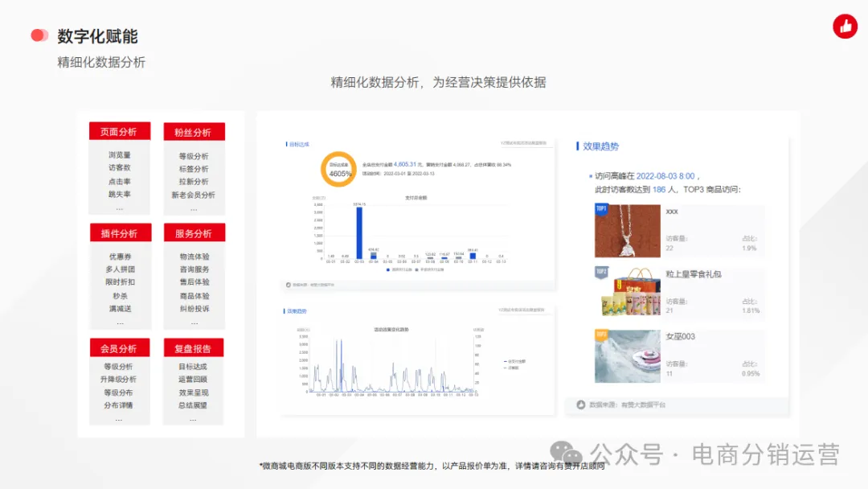
Task: Select 标签分析 under 粉丝分析
Action: pos(194,169)
